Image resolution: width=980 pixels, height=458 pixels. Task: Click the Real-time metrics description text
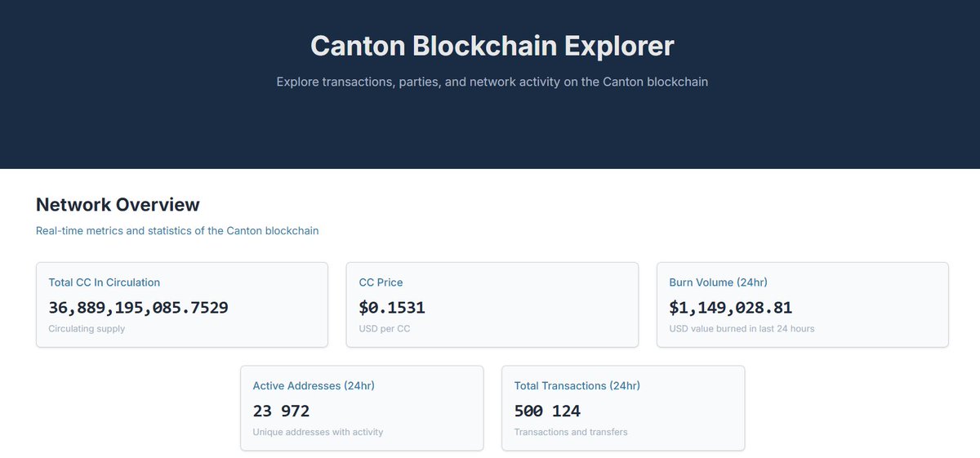tap(177, 231)
